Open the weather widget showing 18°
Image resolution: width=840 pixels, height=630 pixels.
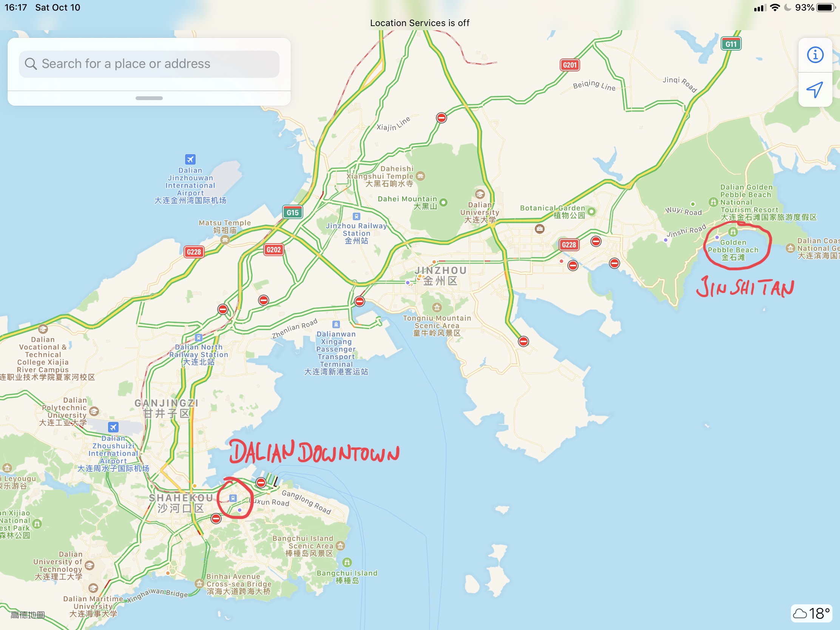coord(812,613)
